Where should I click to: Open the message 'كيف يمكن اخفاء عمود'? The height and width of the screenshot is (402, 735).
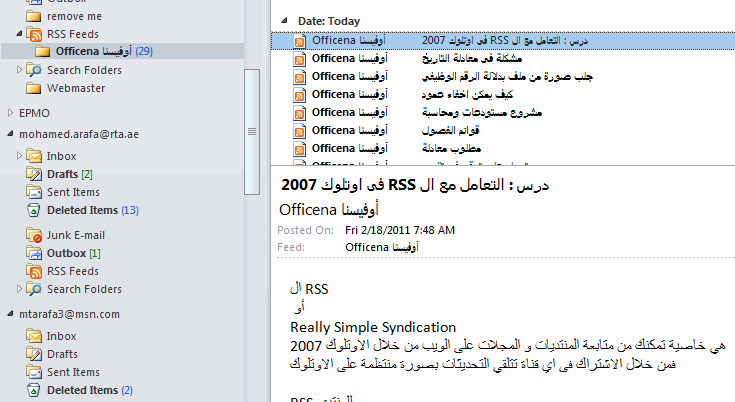[x=467, y=95]
